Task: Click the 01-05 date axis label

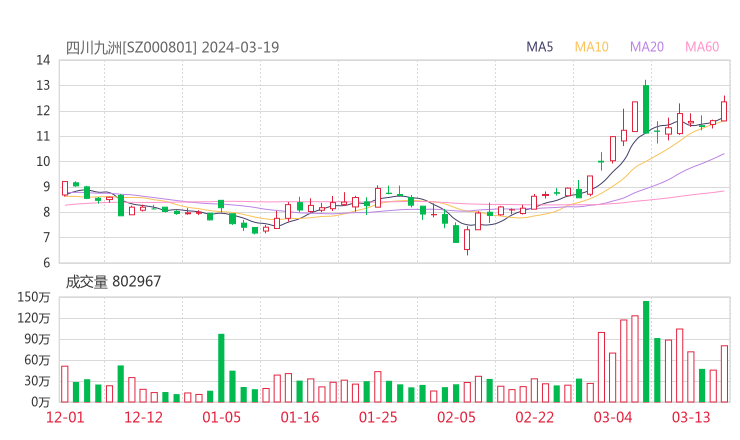Action: coord(221,417)
